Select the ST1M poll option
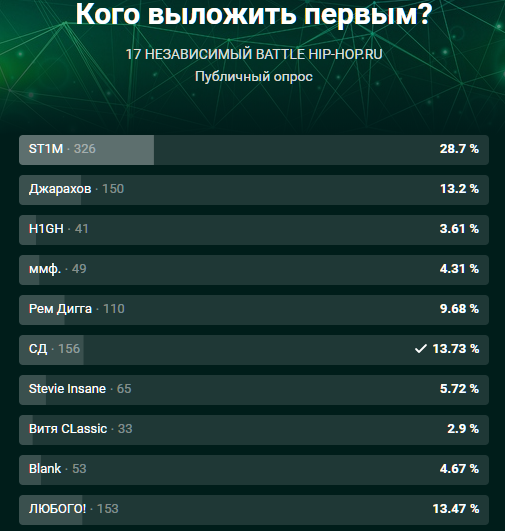This screenshot has height=531, width=505. click(254, 150)
